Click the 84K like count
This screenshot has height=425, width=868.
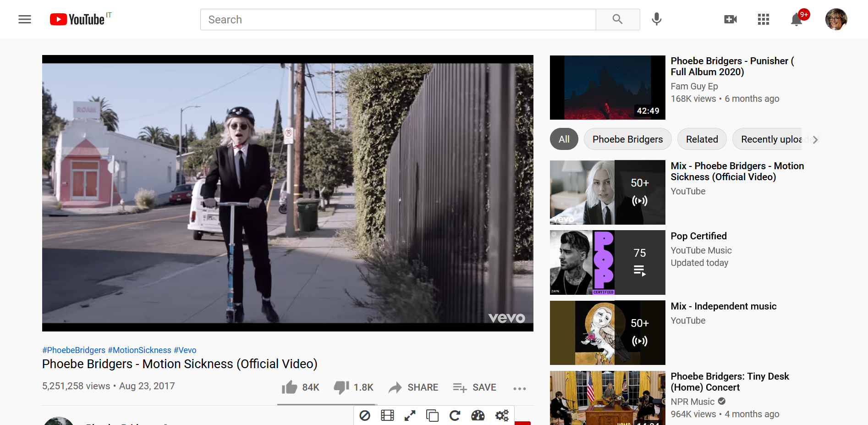311,387
